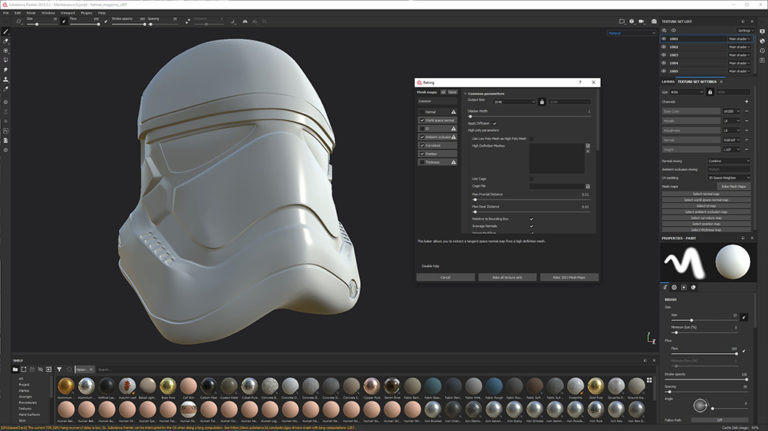Open the File menu

6,13
